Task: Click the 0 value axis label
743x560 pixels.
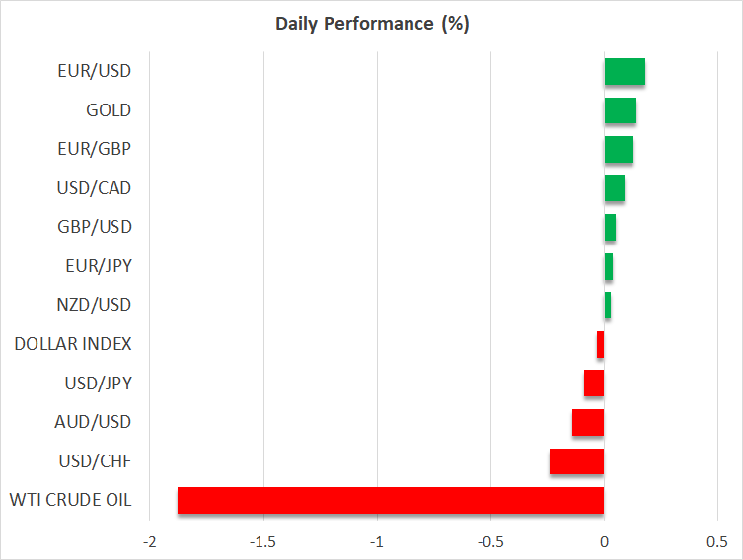Action: [x=604, y=543]
